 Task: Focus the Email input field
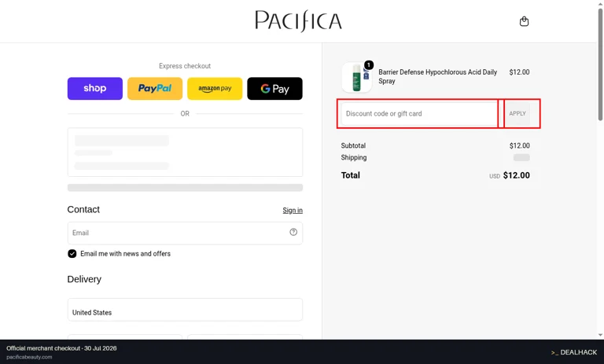pos(185,233)
